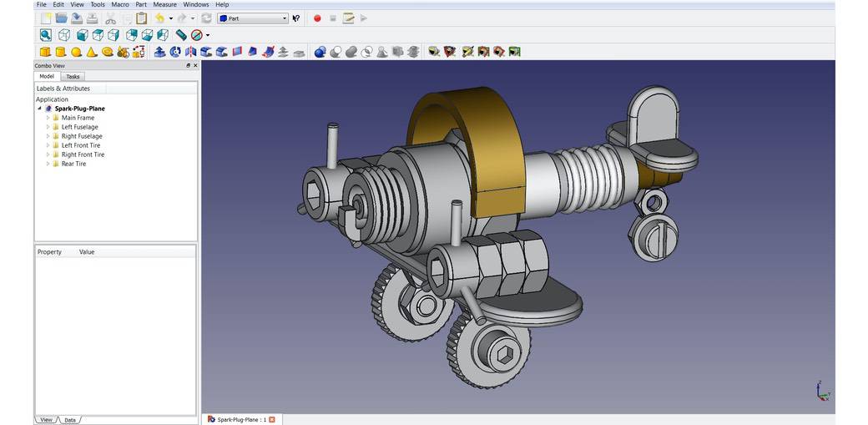Switch to right view cube icon
The height and width of the screenshot is (425, 868).
pyautogui.click(x=114, y=35)
